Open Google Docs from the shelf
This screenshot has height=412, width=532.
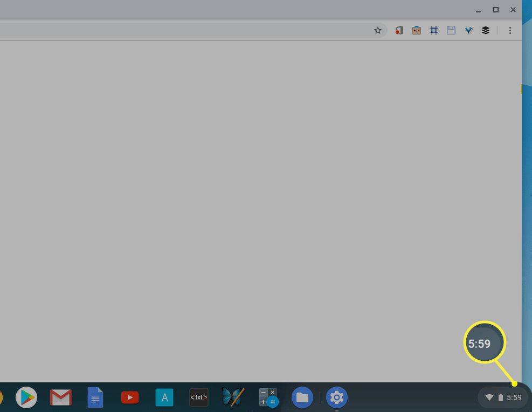(95, 398)
